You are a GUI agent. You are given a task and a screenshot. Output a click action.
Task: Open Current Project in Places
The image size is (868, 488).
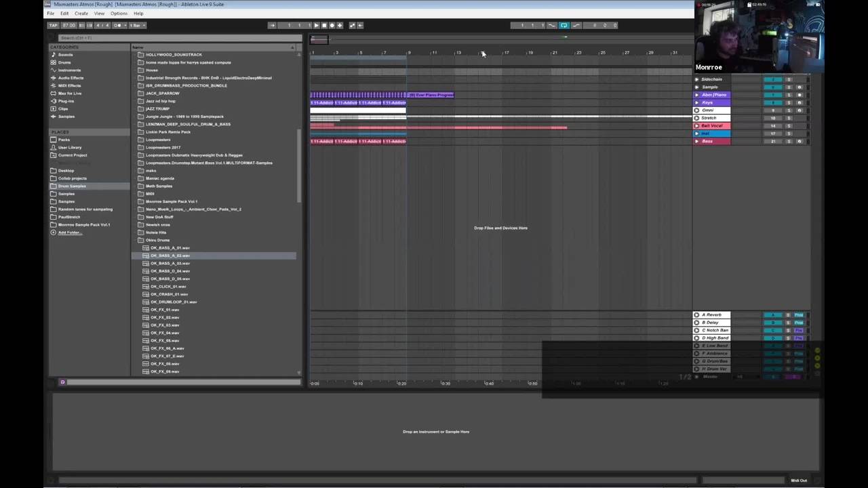(73, 155)
